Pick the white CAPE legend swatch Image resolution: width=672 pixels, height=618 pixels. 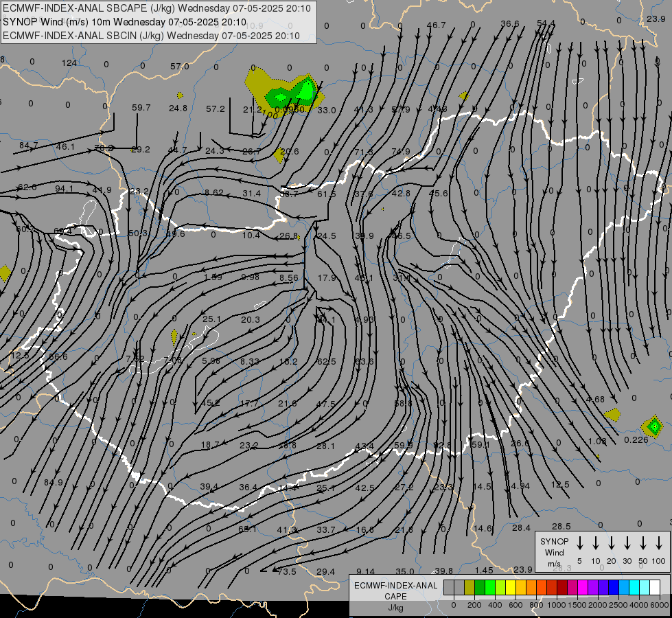[x=655, y=588]
